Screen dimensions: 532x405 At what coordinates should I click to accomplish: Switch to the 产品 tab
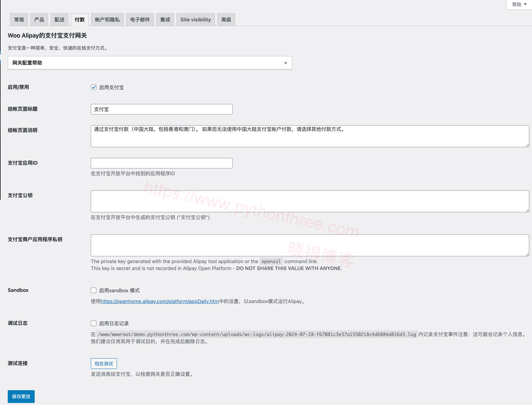(39, 20)
